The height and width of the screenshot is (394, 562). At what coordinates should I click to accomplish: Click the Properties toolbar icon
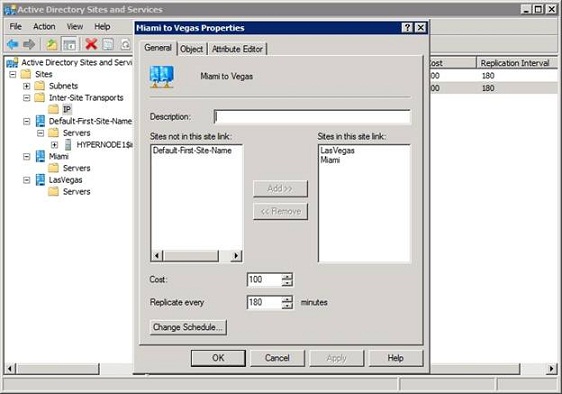point(108,44)
